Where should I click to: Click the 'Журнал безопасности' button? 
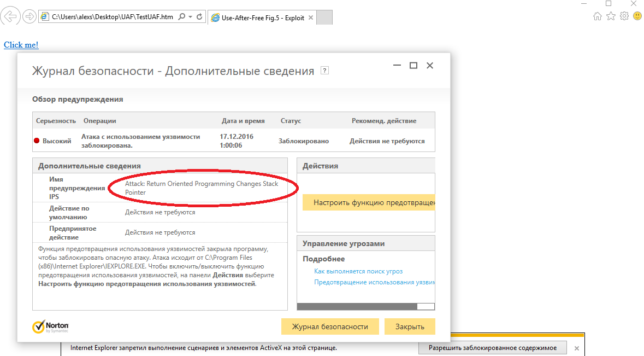tap(330, 326)
